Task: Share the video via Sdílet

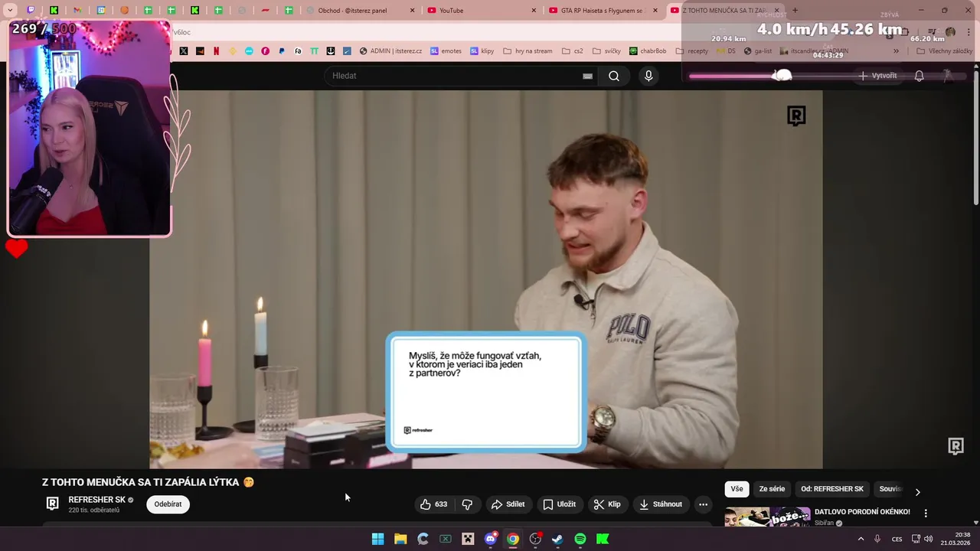Action: (x=508, y=504)
